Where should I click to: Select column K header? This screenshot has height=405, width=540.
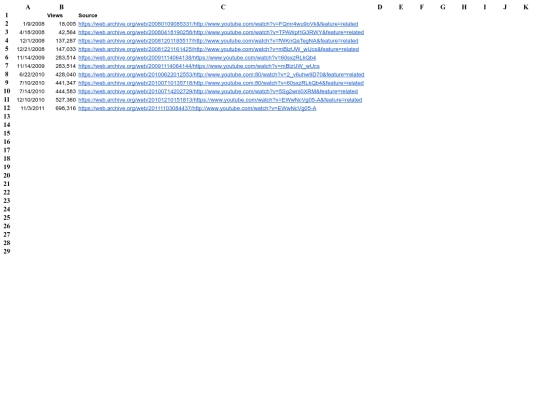[526, 7]
